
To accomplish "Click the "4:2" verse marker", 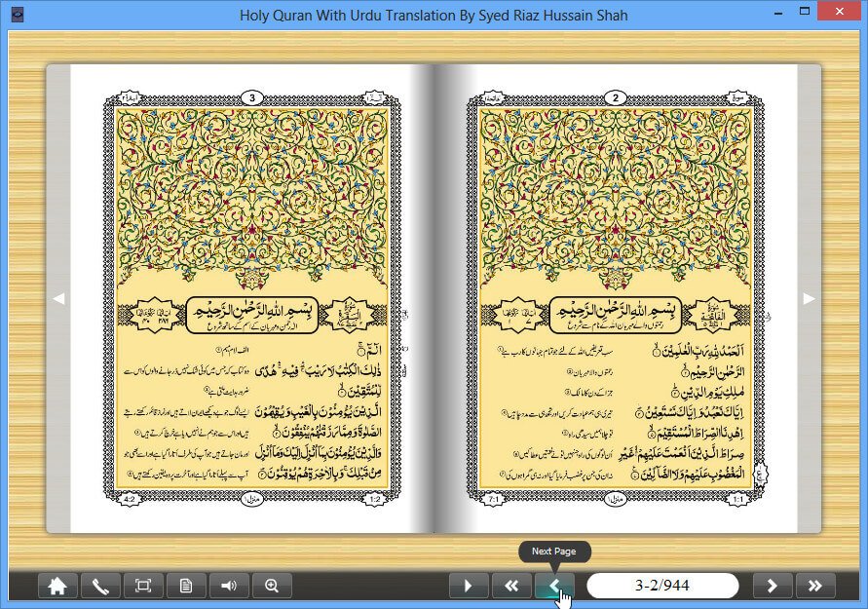I will pos(130,499).
